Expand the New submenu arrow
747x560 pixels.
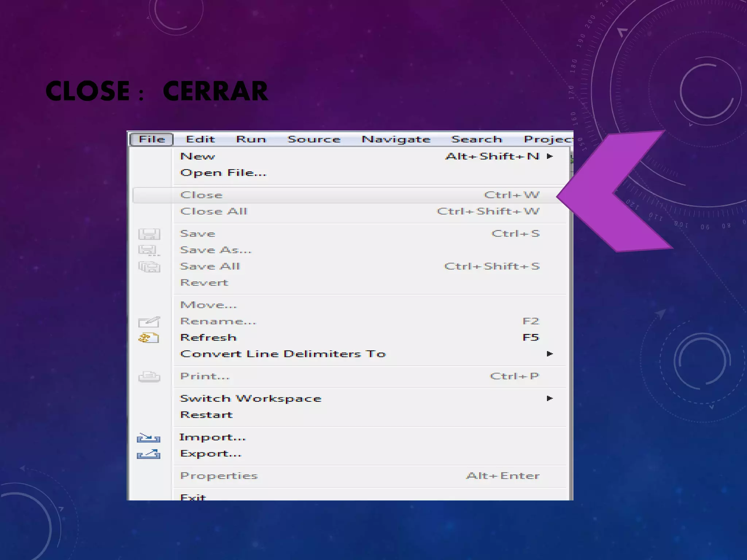pos(550,156)
